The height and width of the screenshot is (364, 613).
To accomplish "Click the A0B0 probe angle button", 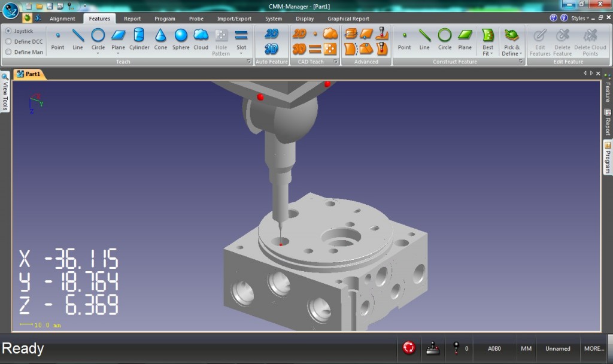I will tap(494, 348).
